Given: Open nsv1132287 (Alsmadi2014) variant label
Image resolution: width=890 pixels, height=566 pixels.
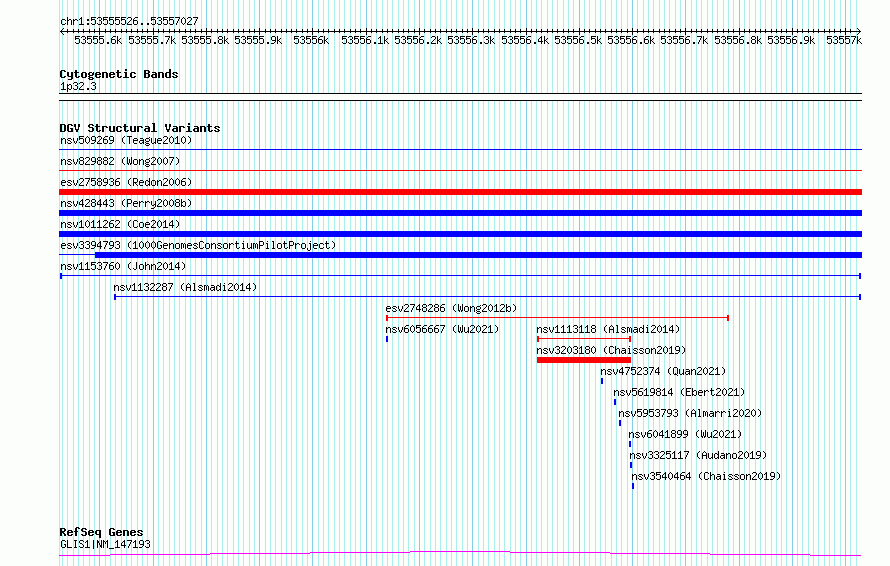Looking at the screenshot, I should [x=185, y=287].
